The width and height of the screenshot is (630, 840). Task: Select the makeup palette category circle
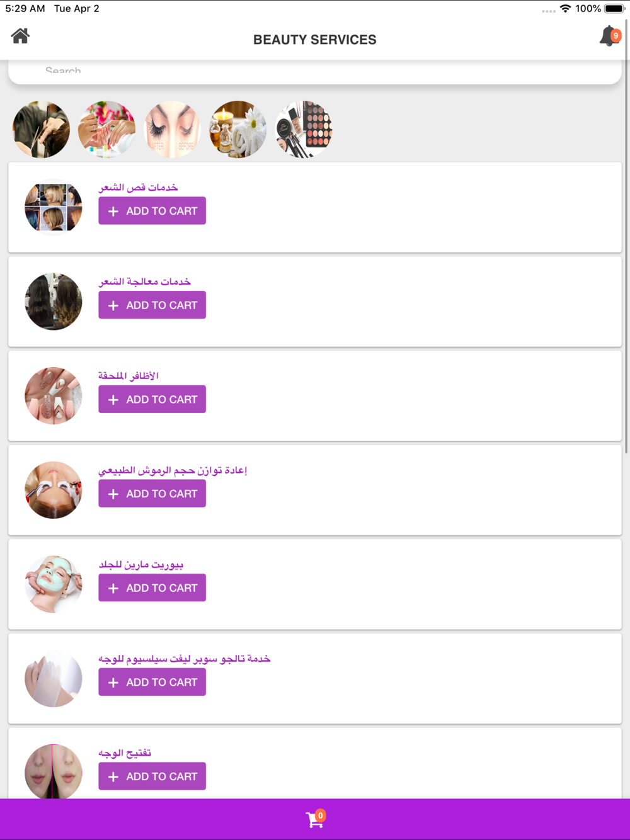303,129
